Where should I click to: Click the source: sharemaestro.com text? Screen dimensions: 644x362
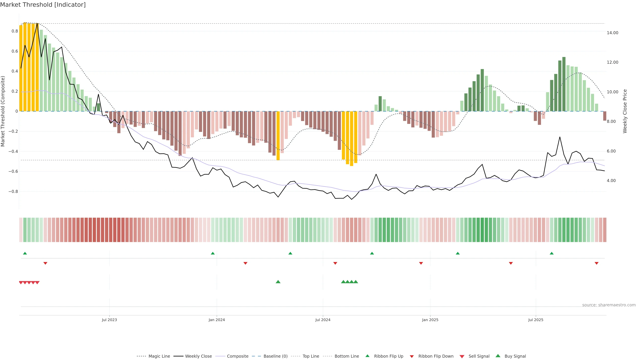click(609, 305)
